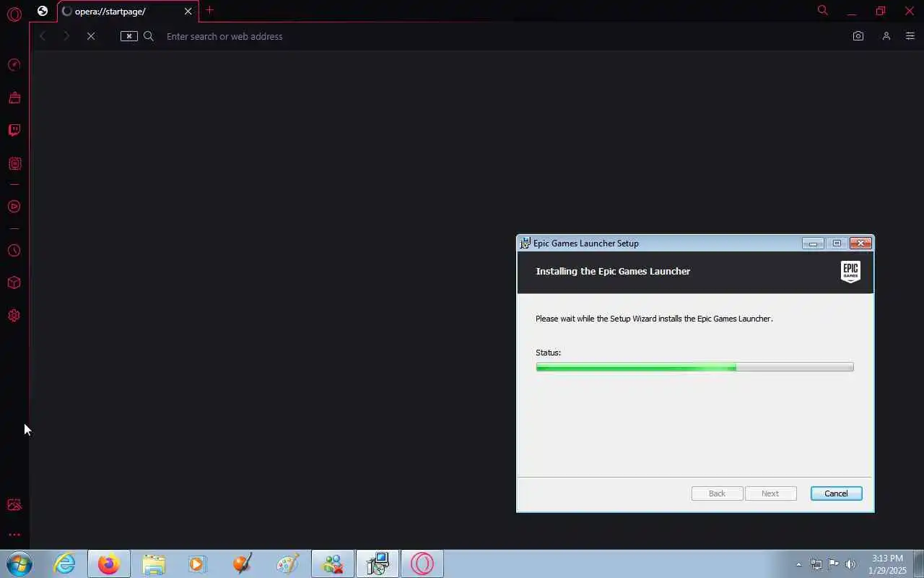Switch to installer setup taskbar icon
924x578 pixels.
pyautogui.click(x=378, y=564)
